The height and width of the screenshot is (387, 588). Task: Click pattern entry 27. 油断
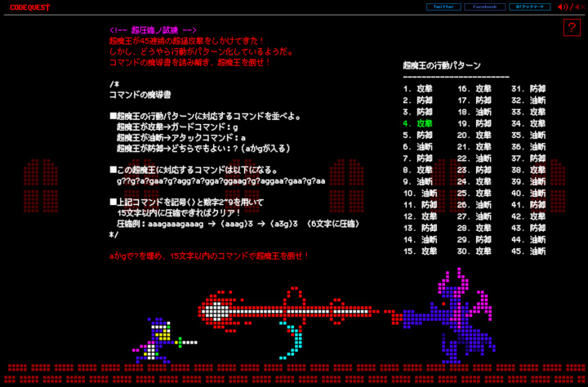(x=474, y=216)
